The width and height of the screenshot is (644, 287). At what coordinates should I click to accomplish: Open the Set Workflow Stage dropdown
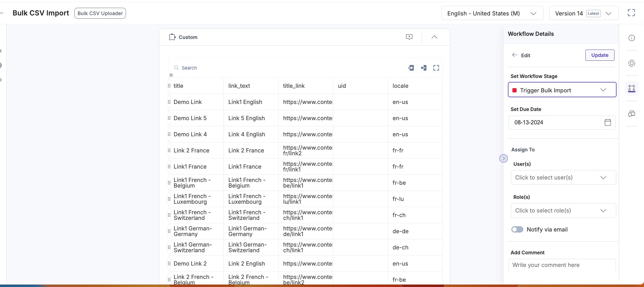[562, 90]
